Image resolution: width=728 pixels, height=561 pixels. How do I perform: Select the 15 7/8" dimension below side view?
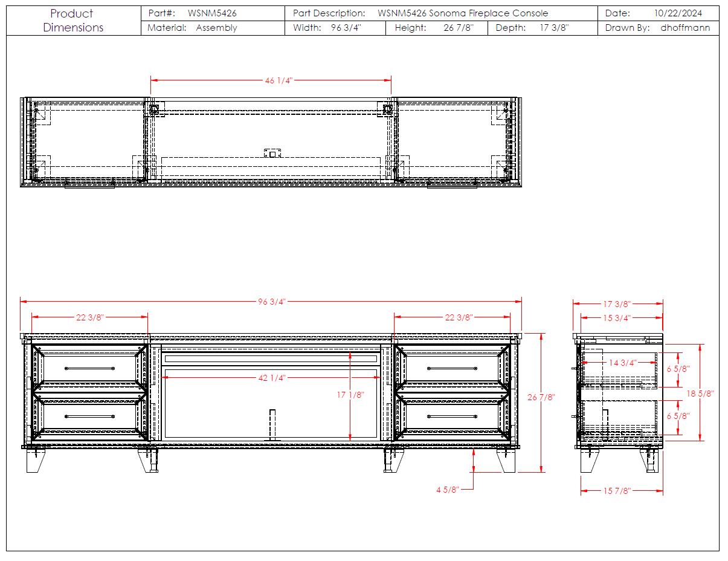(x=617, y=491)
